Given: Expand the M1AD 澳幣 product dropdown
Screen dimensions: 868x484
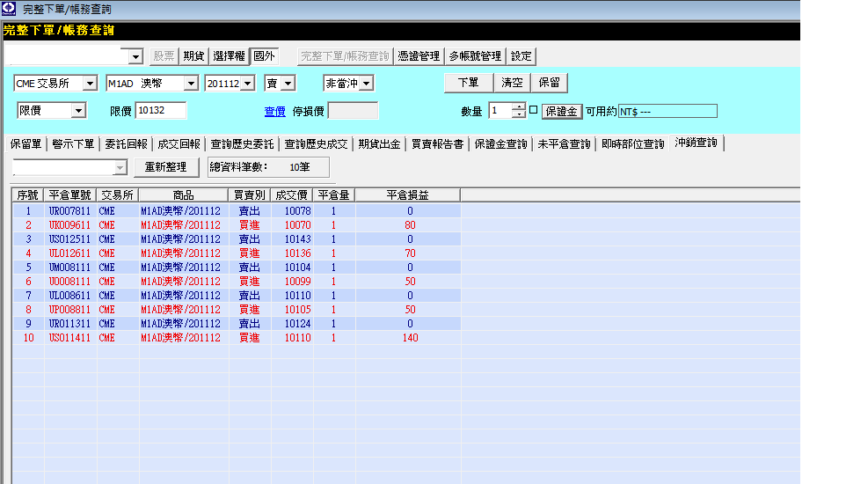Looking at the screenshot, I should coord(191,83).
